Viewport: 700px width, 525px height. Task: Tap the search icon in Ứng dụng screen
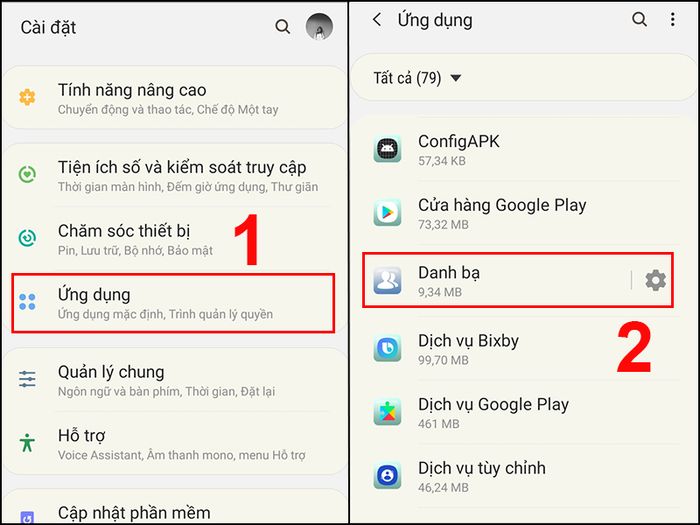pyautogui.click(x=639, y=19)
